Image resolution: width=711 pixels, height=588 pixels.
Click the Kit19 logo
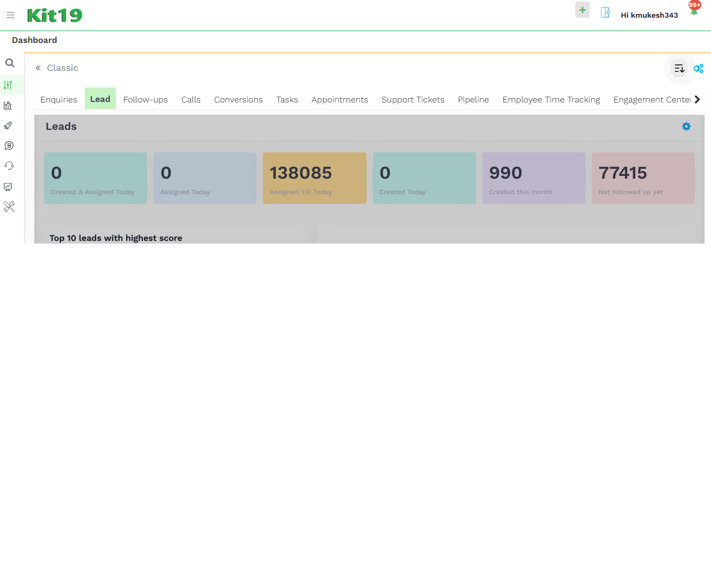[55, 15]
